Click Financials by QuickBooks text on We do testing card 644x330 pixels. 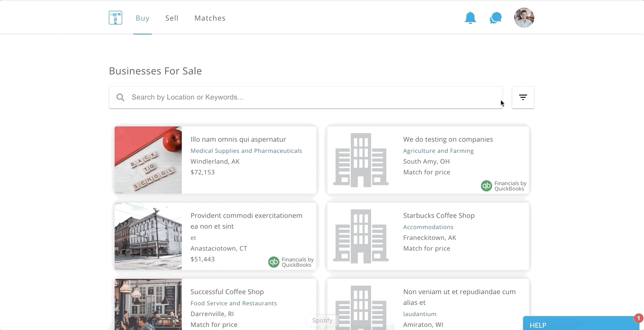click(511, 186)
